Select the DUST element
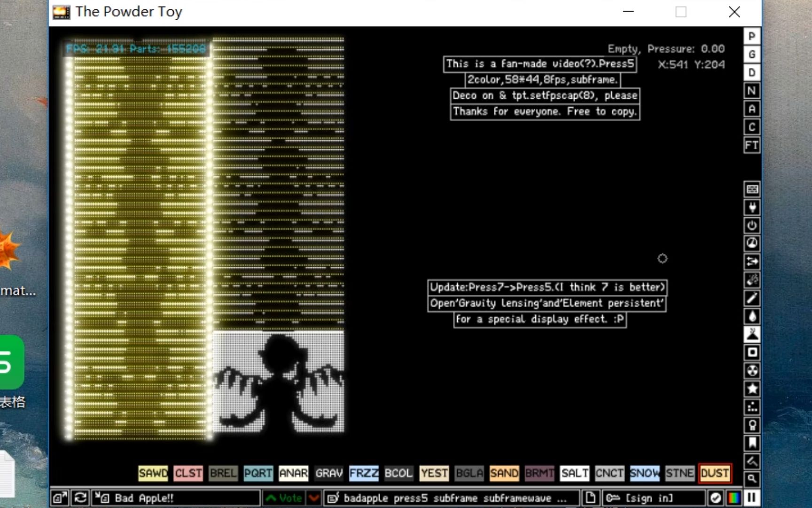 pyautogui.click(x=715, y=473)
